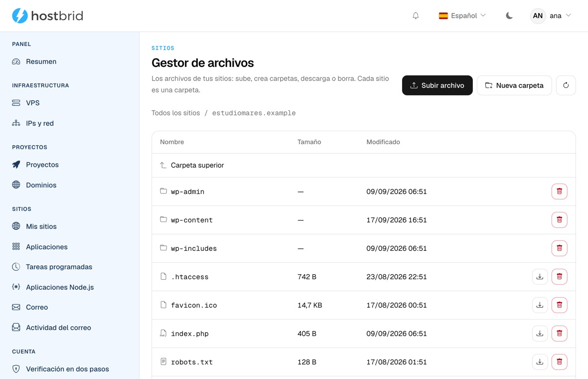Viewport: 588px width, 379px height.
Task: Delete robots.txt
Action: coord(559,362)
